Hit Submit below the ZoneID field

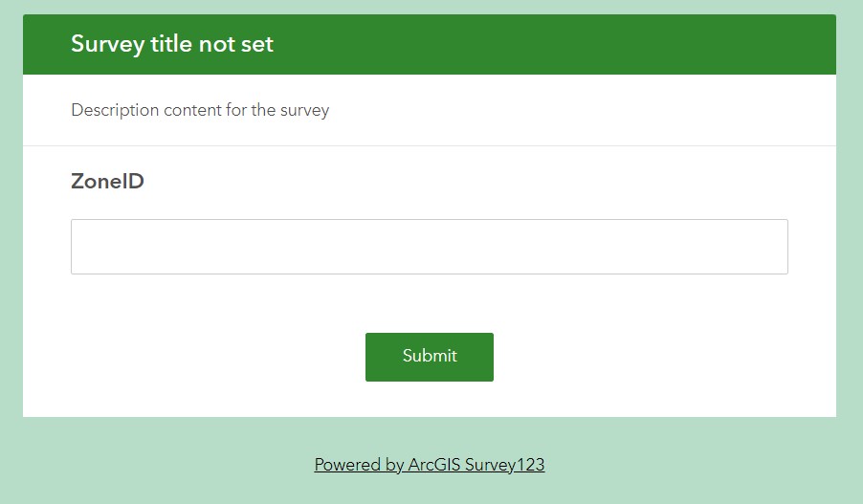[x=429, y=357]
